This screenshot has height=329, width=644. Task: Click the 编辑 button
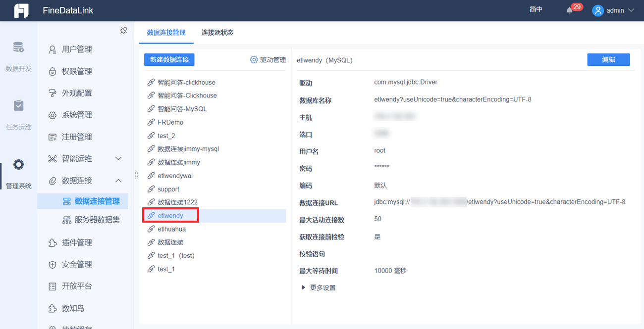tap(608, 59)
